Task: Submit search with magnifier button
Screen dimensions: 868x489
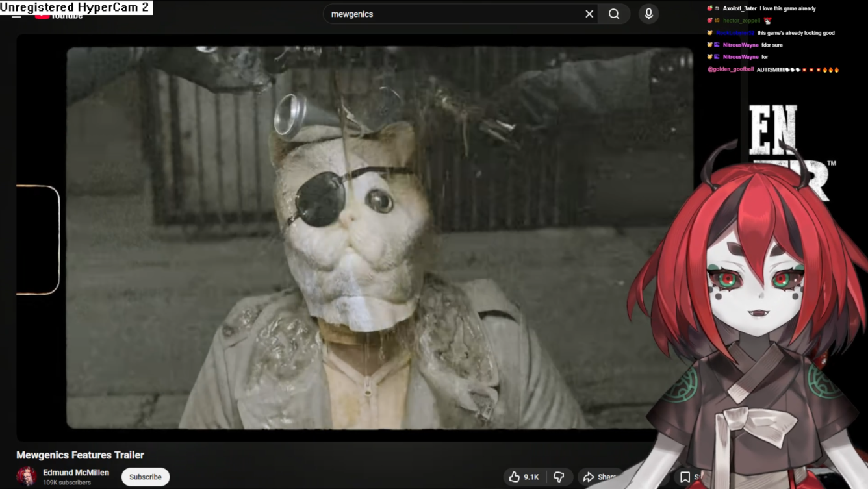Action: [614, 14]
